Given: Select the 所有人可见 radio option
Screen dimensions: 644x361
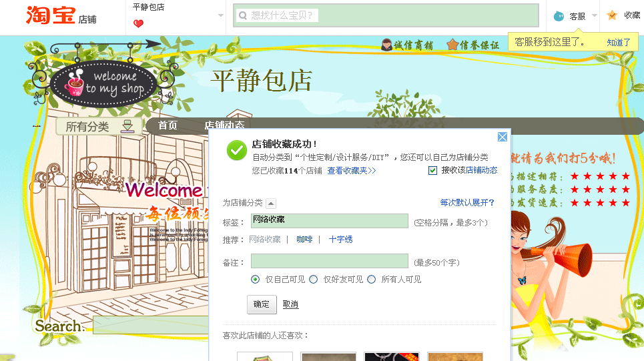Looking at the screenshot, I should pyautogui.click(x=371, y=280).
